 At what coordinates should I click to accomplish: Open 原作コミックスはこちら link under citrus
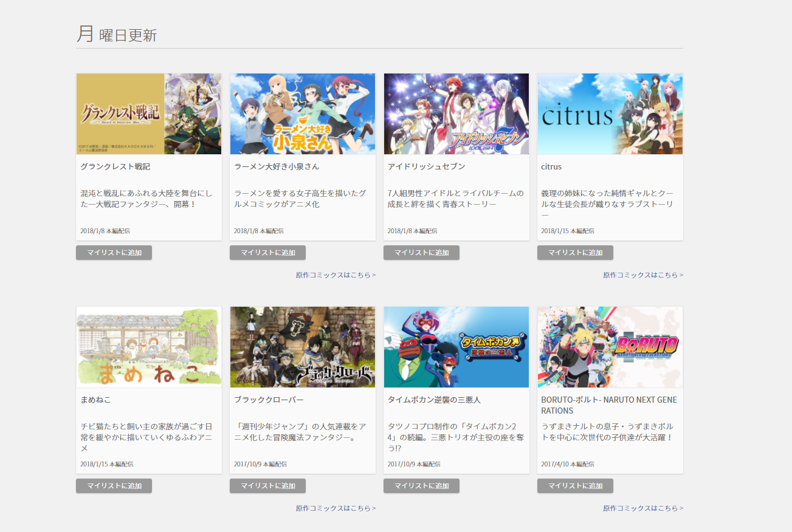point(643,275)
